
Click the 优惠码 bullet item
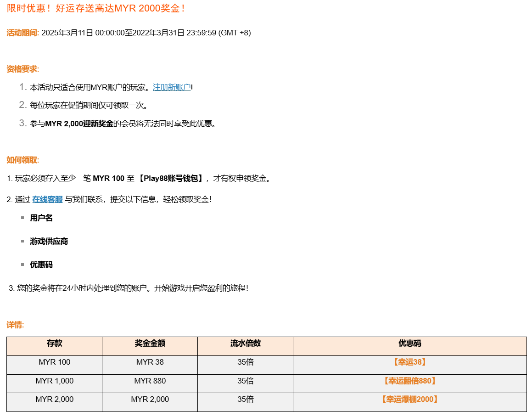(x=41, y=265)
